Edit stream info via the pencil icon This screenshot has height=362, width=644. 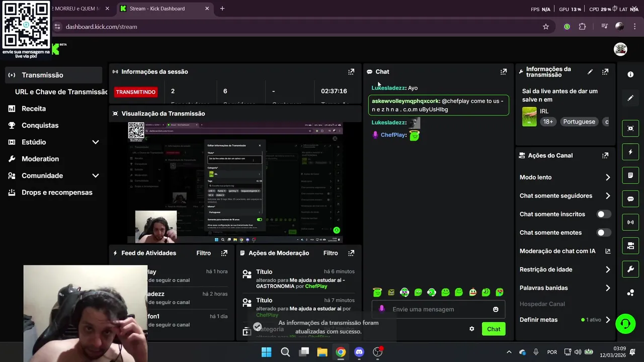click(590, 72)
